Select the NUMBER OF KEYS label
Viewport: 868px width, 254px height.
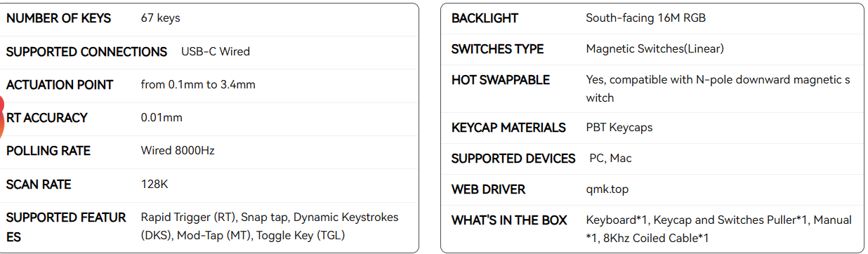(59, 18)
